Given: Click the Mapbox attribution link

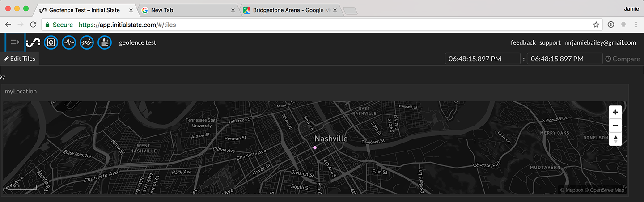Looking at the screenshot, I should coord(571,190).
